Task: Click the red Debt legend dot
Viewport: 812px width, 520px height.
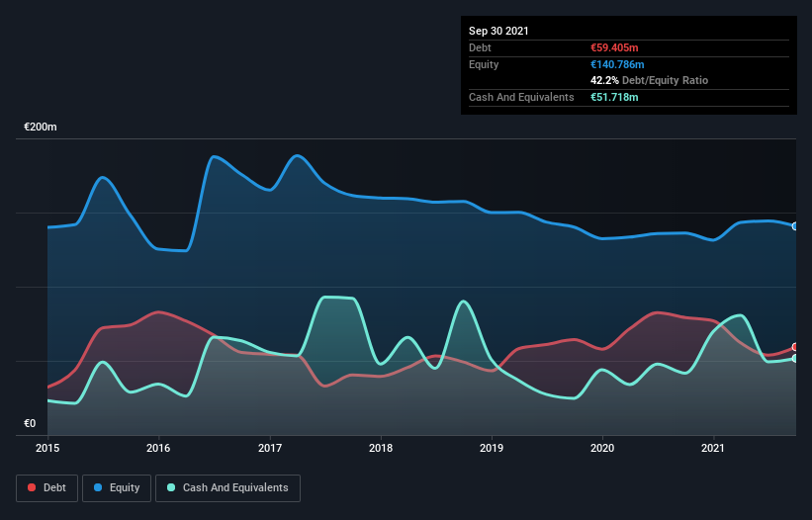Action: (32, 487)
